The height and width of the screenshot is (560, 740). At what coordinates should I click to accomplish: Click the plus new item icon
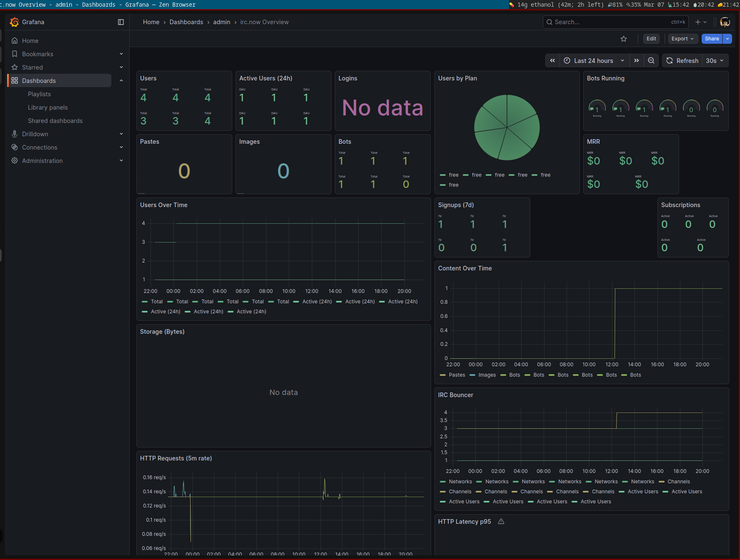[x=698, y=22]
